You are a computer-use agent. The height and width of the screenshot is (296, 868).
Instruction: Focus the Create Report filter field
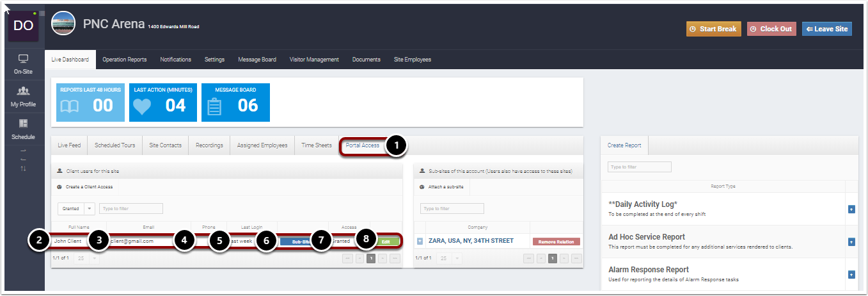click(x=640, y=167)
